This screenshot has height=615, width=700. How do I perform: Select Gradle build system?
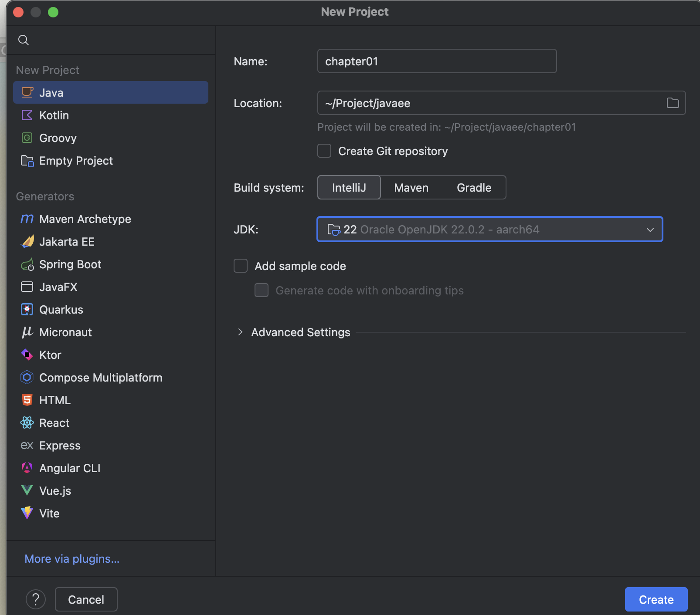coord(474,187)
